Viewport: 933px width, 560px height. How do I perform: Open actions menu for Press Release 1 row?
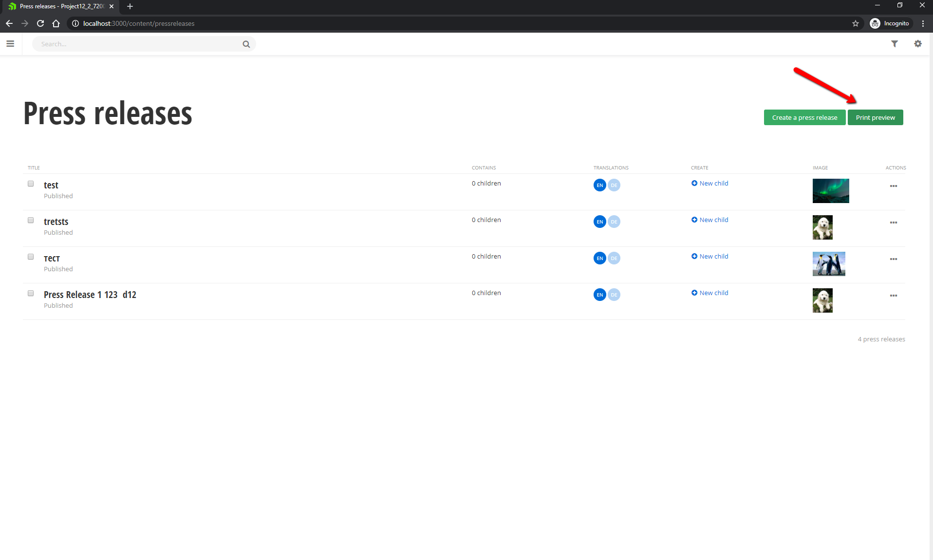[x=894, y=296]
